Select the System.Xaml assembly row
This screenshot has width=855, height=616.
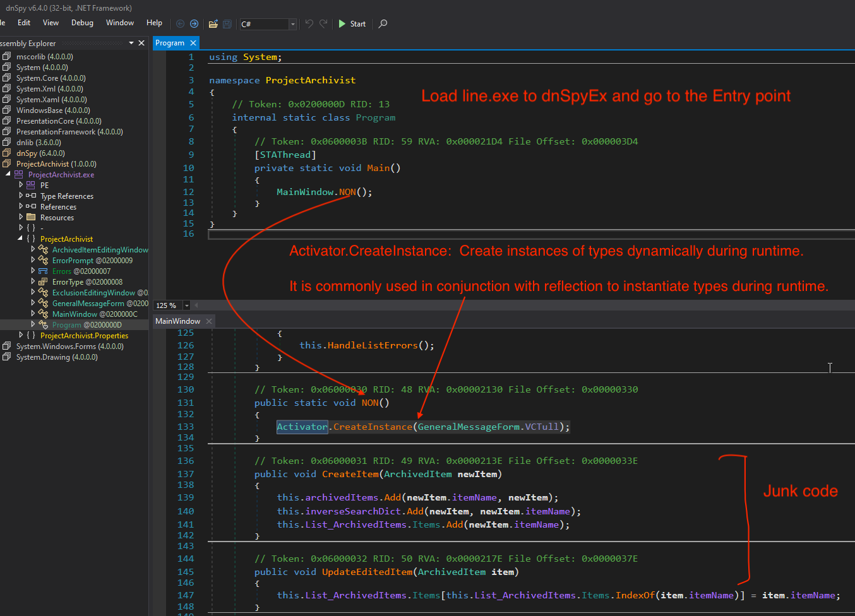click(x=74, y=99)
